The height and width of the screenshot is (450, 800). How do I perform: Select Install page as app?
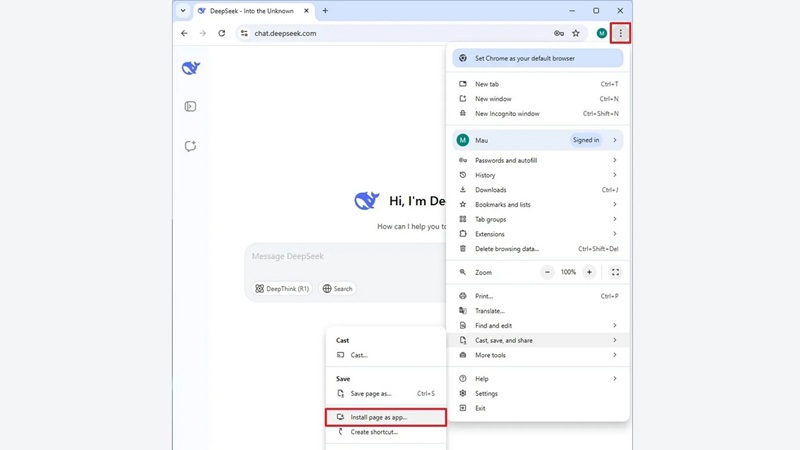click(379, 417)
